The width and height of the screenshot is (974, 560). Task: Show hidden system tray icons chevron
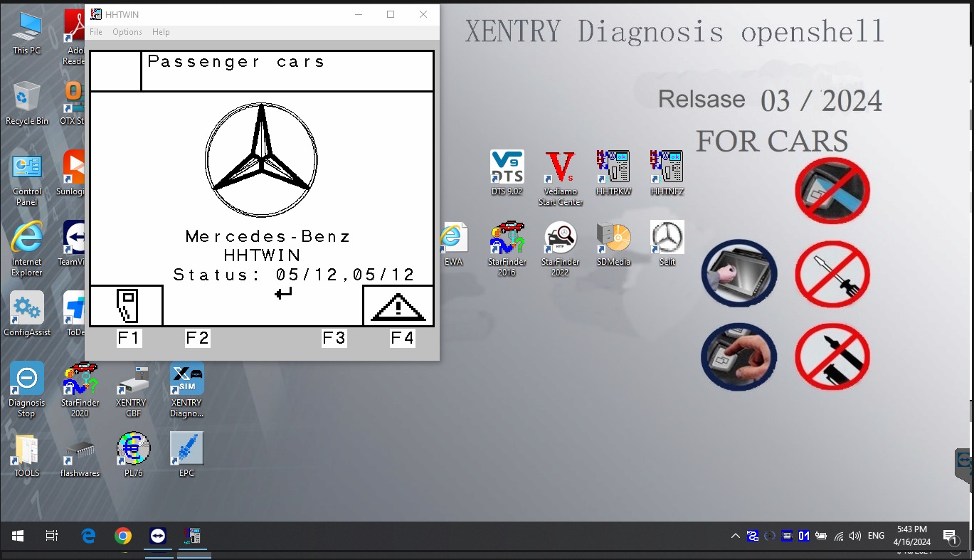click(x=736, y=536)
